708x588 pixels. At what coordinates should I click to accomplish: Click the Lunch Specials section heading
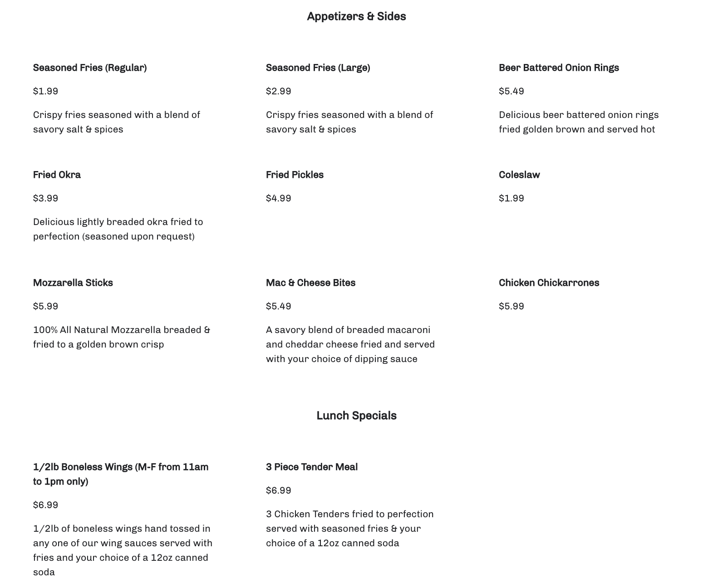[356, 416]
